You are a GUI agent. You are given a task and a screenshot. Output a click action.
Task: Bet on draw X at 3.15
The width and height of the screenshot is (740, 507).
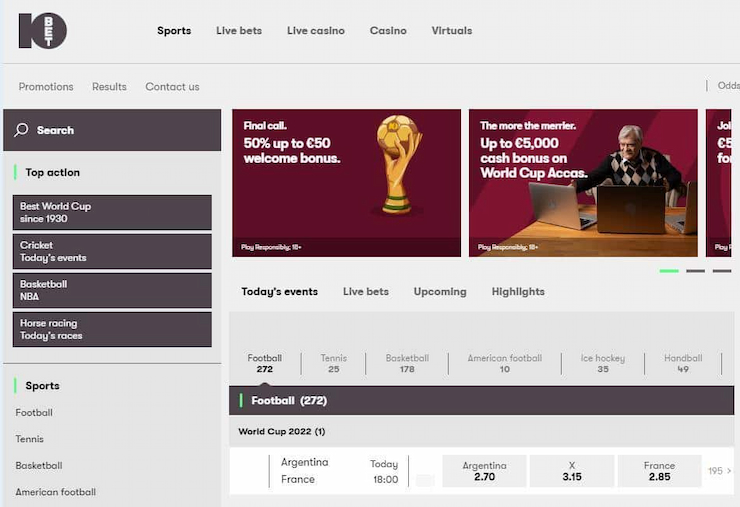(x=572, y=471)
